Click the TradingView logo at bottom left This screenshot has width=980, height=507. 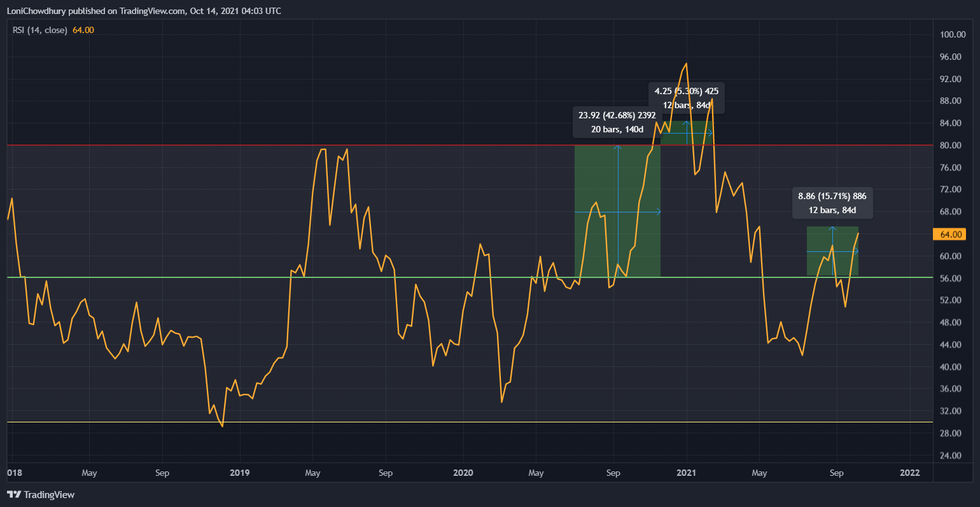click(41, 494)
